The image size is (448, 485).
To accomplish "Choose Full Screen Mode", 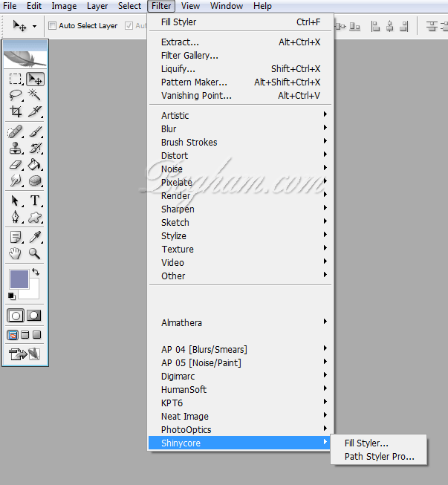I will pyautogui.click(x=37, y=335).
